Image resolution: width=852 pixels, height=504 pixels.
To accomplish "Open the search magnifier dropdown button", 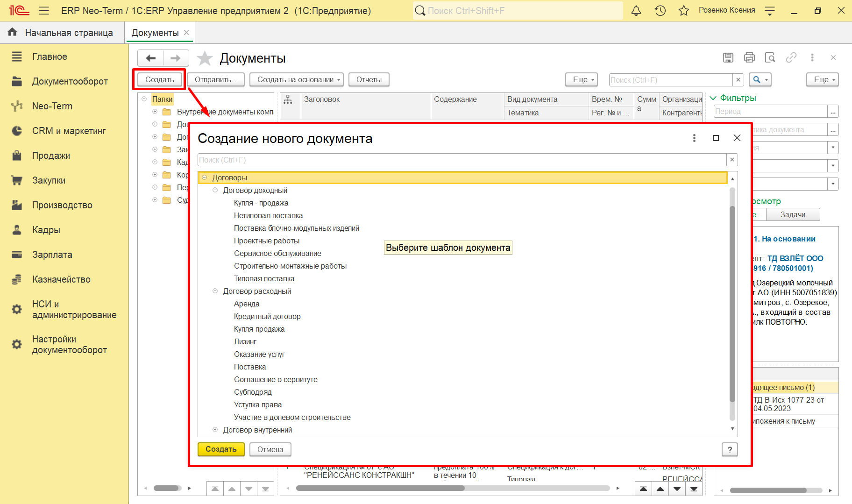I will click(760, 79).
